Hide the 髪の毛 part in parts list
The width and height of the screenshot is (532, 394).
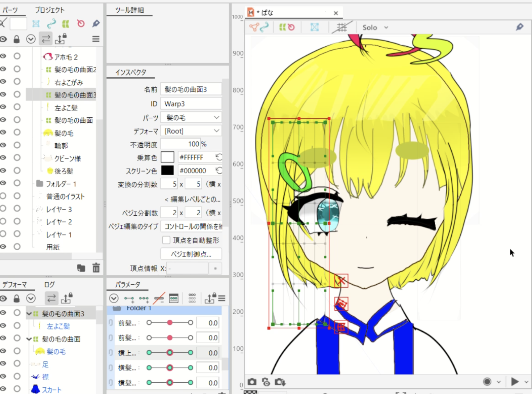pyautogui.click(x=3, y=132)
